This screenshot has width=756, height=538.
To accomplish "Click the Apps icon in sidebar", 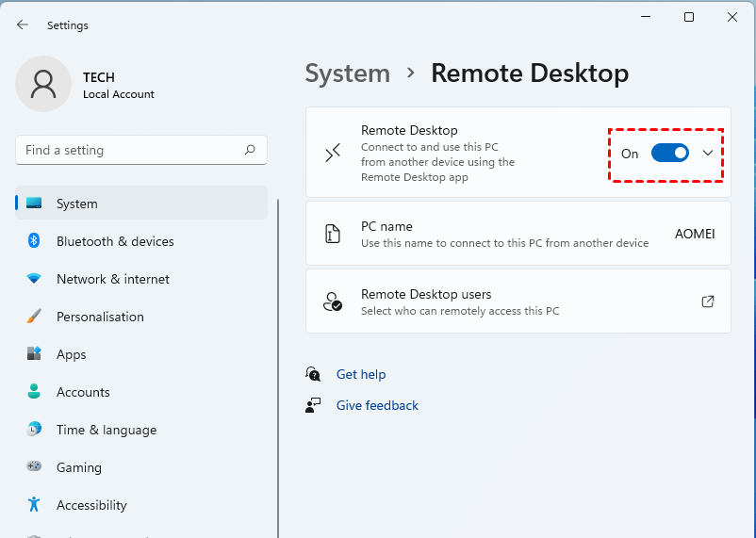I will tap(34, 353).
